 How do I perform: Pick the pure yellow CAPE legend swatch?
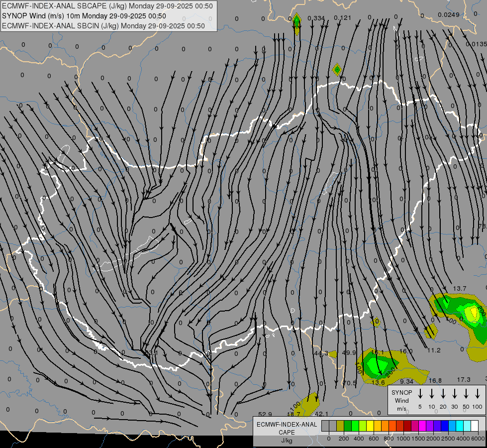coord(370,426)
